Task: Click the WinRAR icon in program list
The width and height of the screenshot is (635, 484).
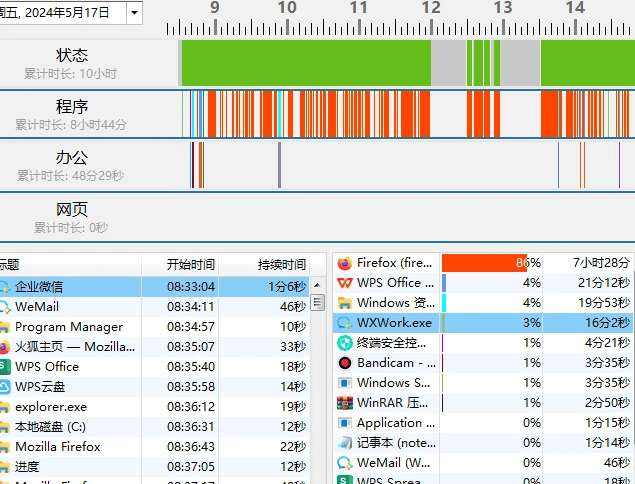Action: pyautogui.click(x=345, y=403)
